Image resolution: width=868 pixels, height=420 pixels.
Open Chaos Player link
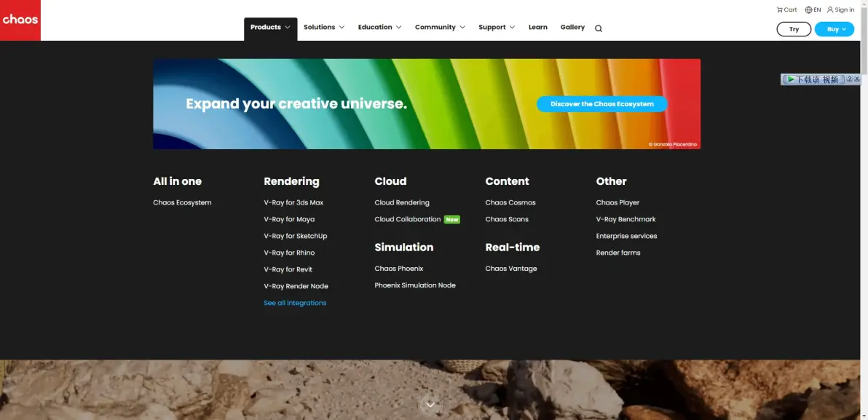[618, 202]
